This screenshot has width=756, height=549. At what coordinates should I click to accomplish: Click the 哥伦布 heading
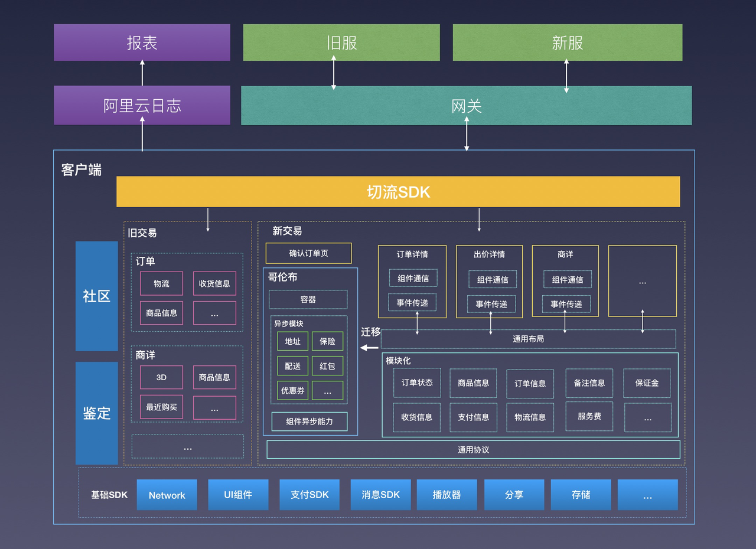point(283,277)
